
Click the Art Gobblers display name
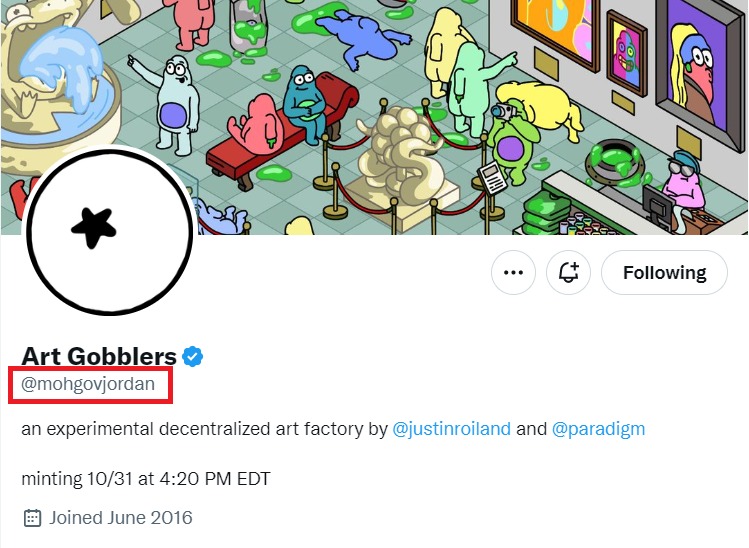(x=99, y=356)
